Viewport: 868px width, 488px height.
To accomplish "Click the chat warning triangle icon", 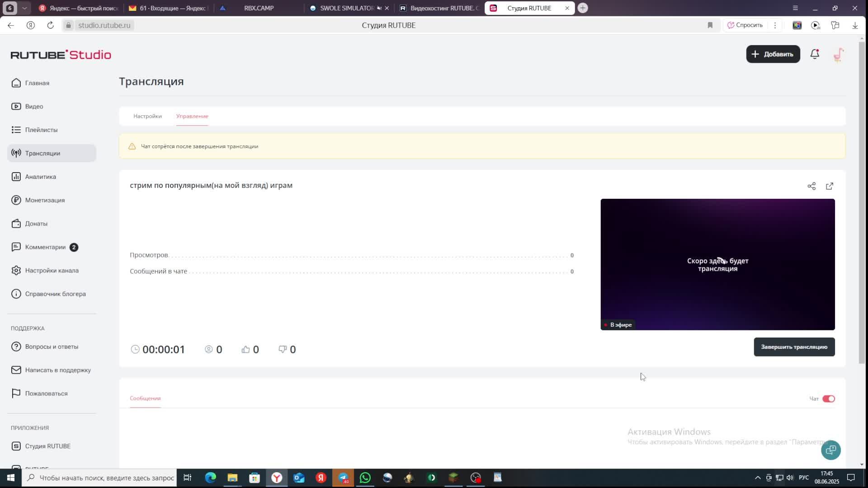I will pyautogui.click(x=132, y=146).
